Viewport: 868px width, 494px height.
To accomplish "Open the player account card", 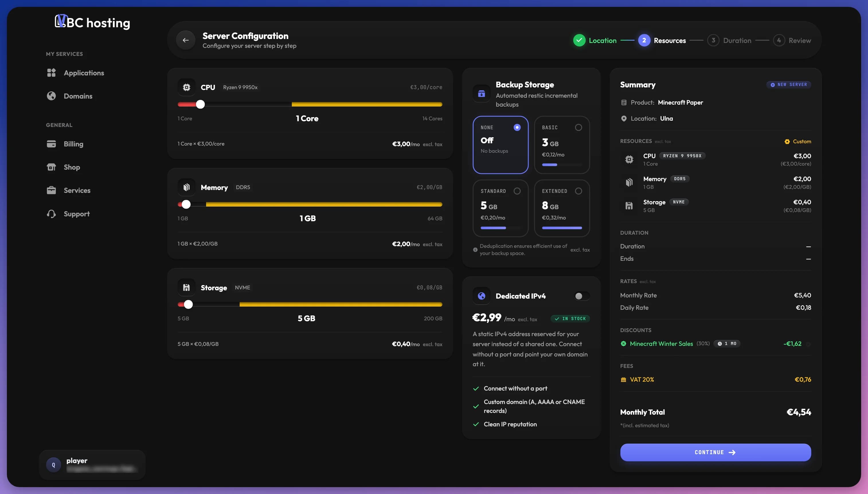I will tap(92, 465).
